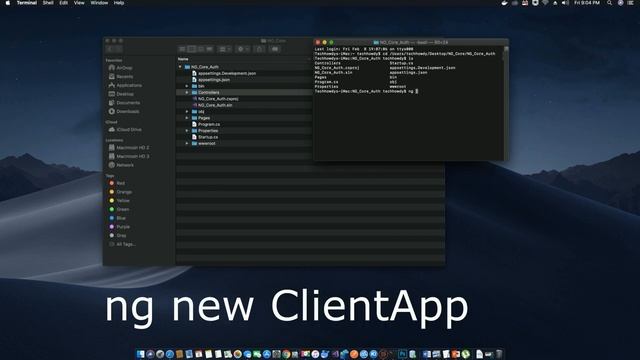Viewport: 640px width, 360px height.
Task: Go to Desktop in Finder sidebar
Action: [x=121, y=94]
